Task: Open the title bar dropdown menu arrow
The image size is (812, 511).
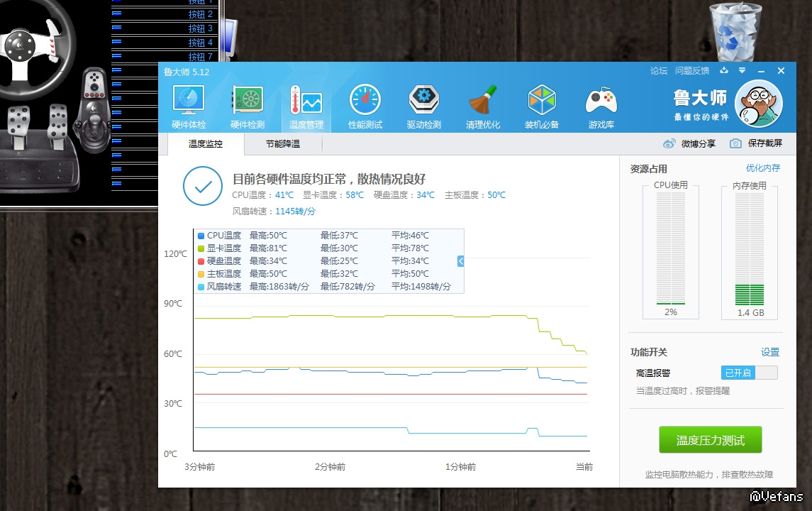Action: (x=742, y=71)
